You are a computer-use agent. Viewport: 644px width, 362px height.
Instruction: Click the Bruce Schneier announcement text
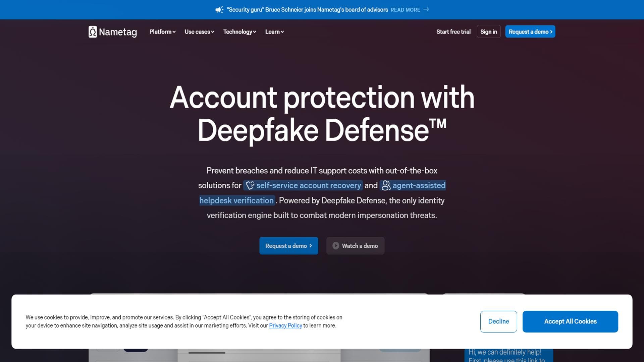pyautogui.click(x=307, y=10)
